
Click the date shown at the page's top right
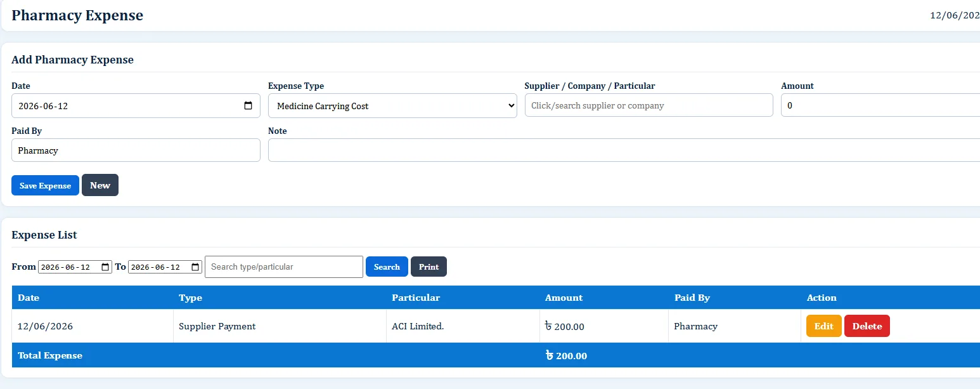955,15
